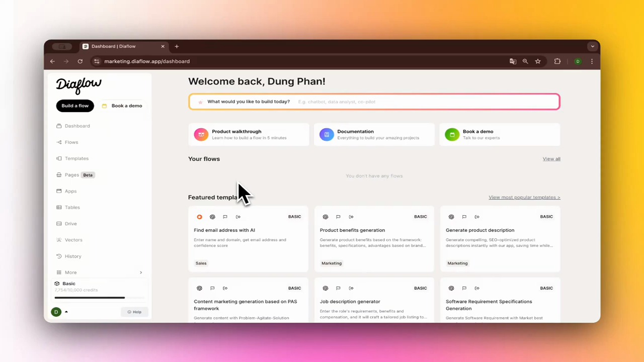644x362 pixels.
Task: View site information icon beside the URL
Action: (x=97, y=61)
